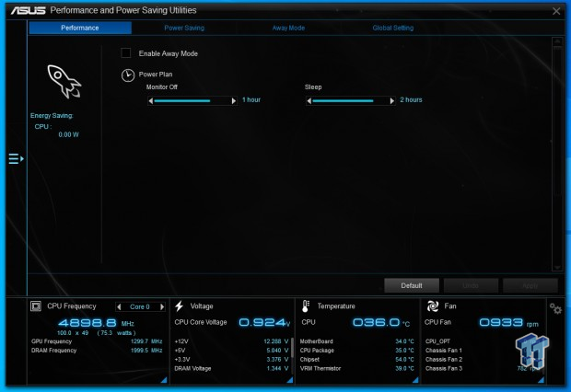Click the Apply button

click(x=530, y=286)
